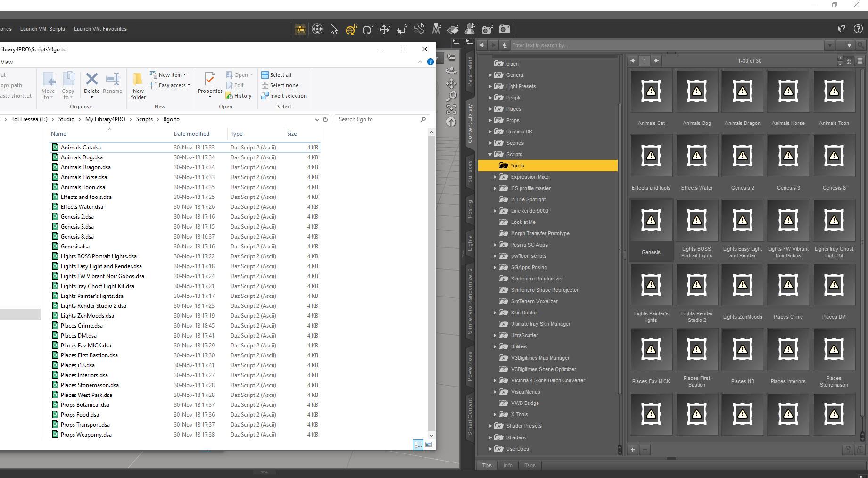
Task: Click Launch VM: Favourites button
Action: tap(100, 29)
